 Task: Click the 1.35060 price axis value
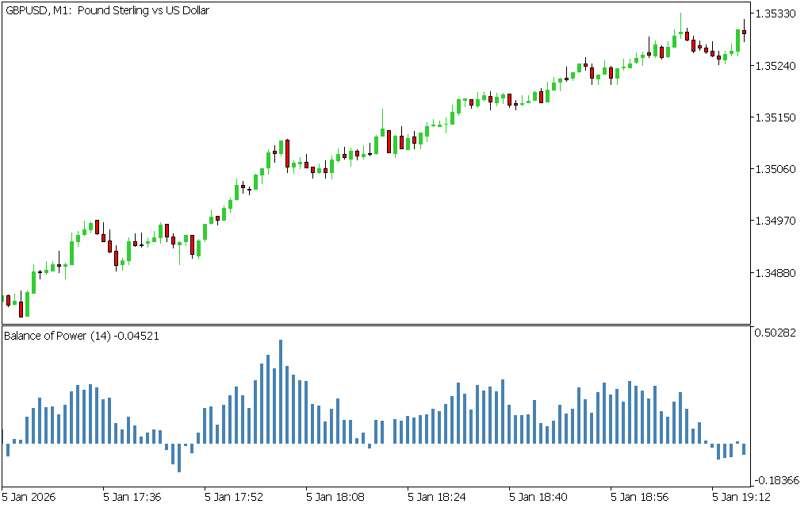(x=777, y=169)
